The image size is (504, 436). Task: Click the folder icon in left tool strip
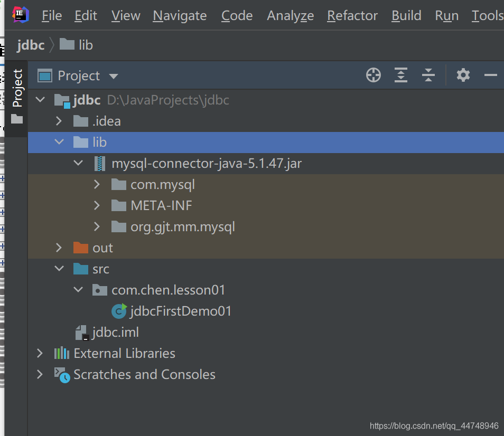17,119
